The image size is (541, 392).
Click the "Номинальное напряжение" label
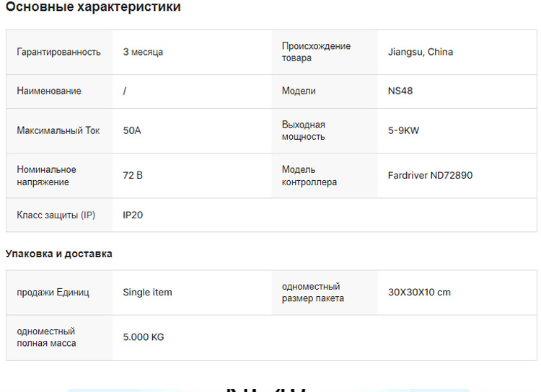coord(47,176)
